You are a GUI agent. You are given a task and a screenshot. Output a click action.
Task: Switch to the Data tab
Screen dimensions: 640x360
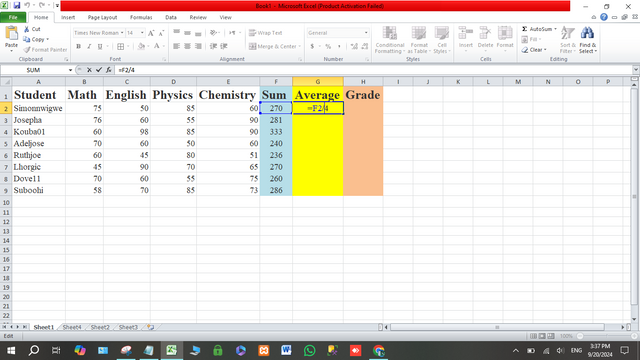click(x=171, y=18)
